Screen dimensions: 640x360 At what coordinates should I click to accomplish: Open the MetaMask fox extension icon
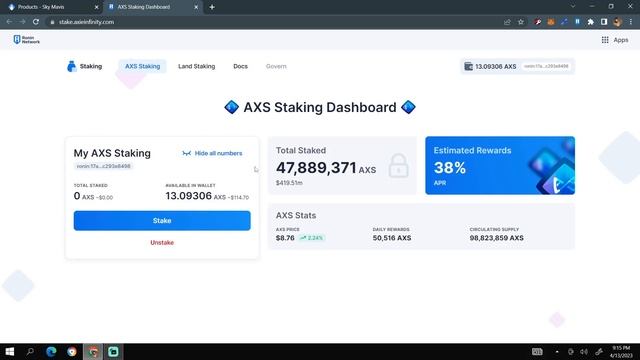[x=551, y=22]
